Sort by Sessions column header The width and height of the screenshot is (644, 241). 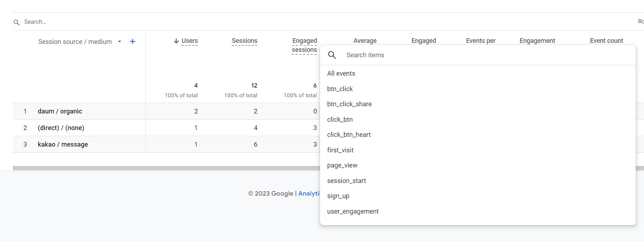coord(244,41)
